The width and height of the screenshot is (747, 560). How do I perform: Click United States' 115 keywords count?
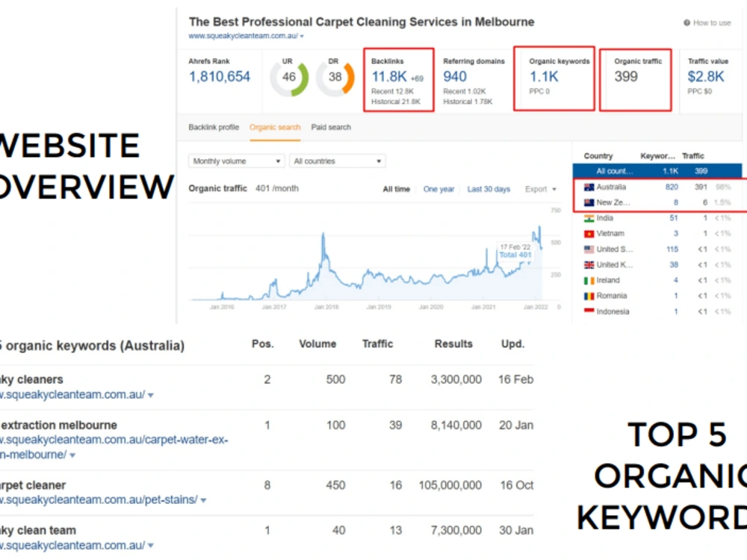coord(672,249)
